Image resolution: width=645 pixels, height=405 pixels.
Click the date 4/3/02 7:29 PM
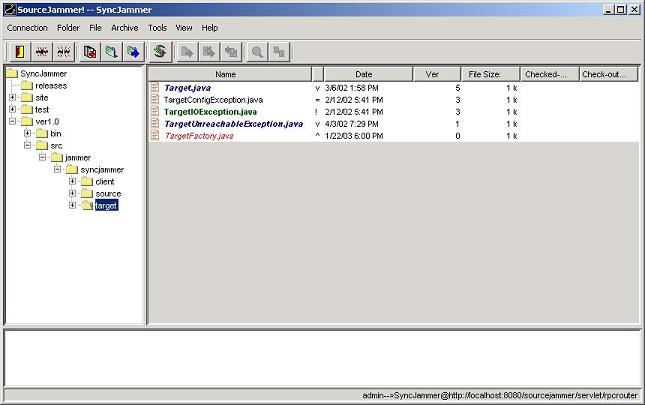[x=352, y=124]
